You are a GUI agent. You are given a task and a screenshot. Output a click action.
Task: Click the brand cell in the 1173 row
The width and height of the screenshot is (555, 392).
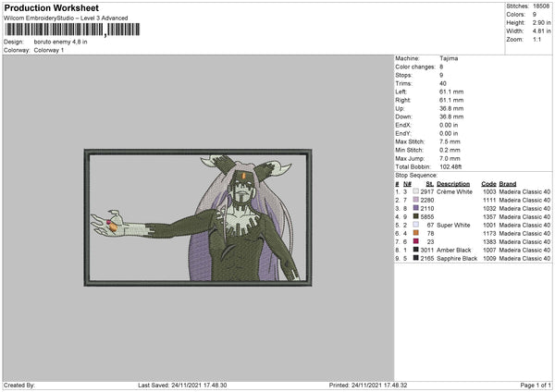tap(524, 234)
